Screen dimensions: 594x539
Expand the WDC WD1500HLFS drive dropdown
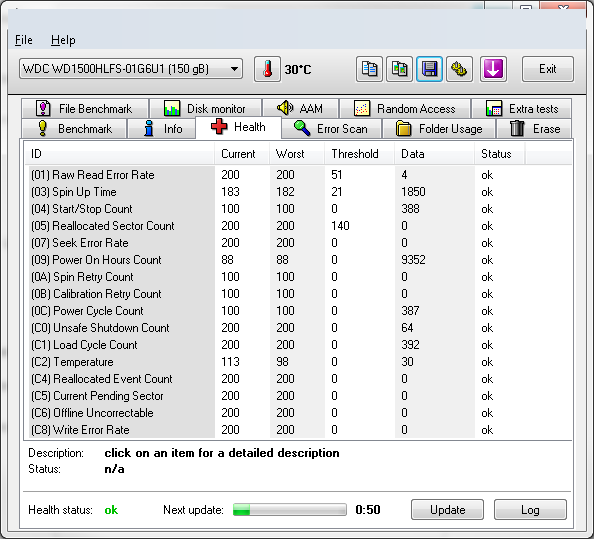click(131, 69)
